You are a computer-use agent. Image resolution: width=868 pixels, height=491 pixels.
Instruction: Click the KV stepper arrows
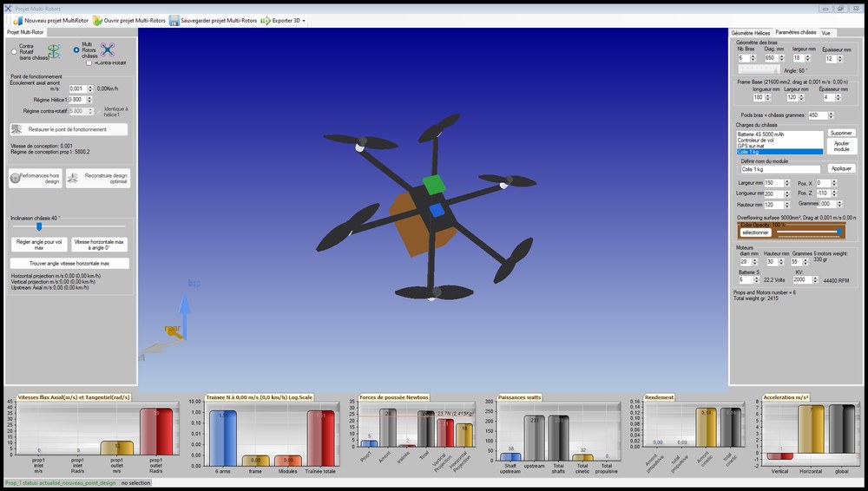814,279
